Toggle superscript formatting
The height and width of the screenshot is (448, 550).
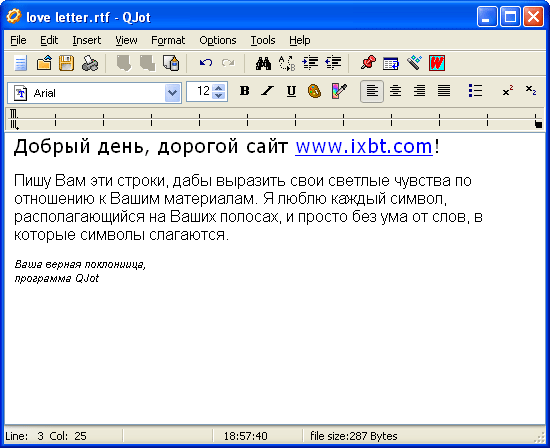[x=508, y=91]
